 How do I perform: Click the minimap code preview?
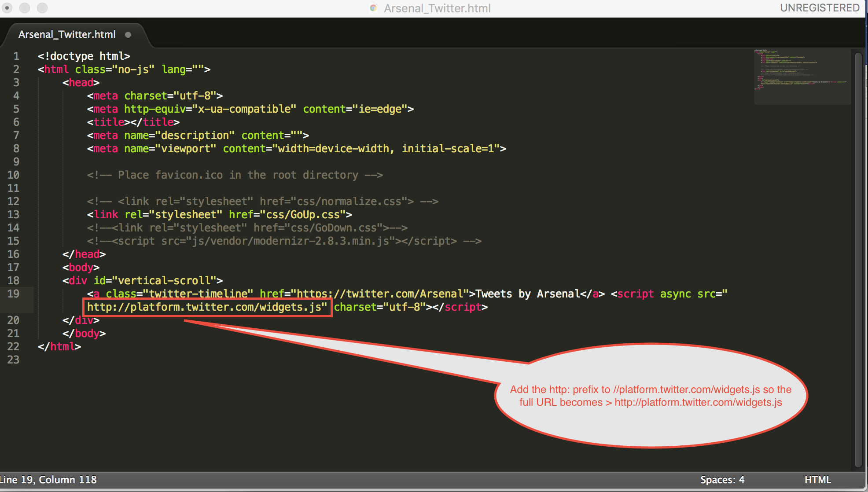tap(801, 70)
